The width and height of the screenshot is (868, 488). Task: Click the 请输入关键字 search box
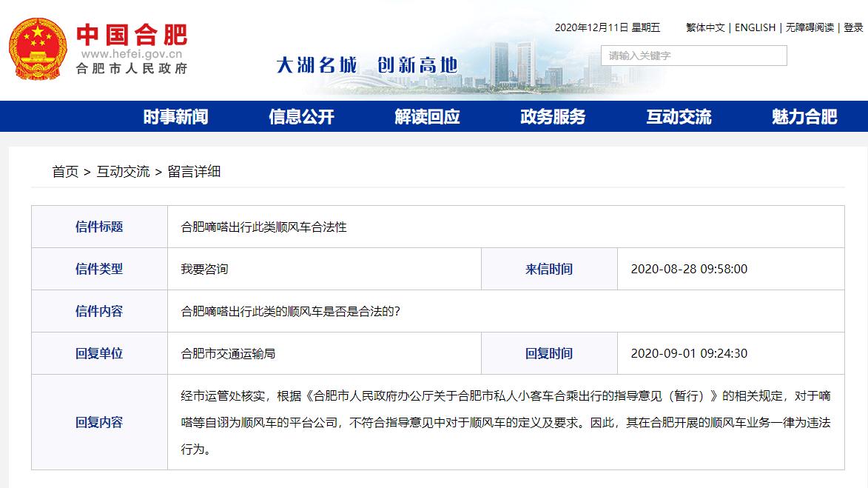(x=693, y=55)
